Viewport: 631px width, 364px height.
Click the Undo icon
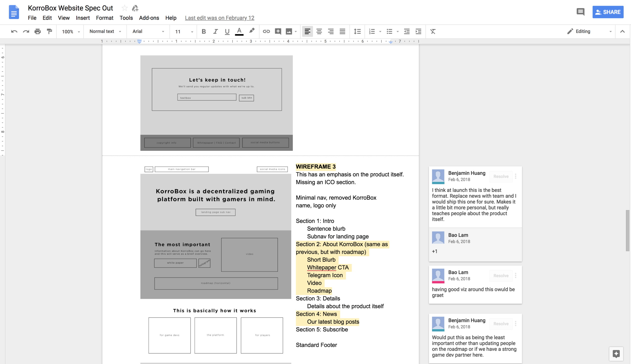point(14,32)
